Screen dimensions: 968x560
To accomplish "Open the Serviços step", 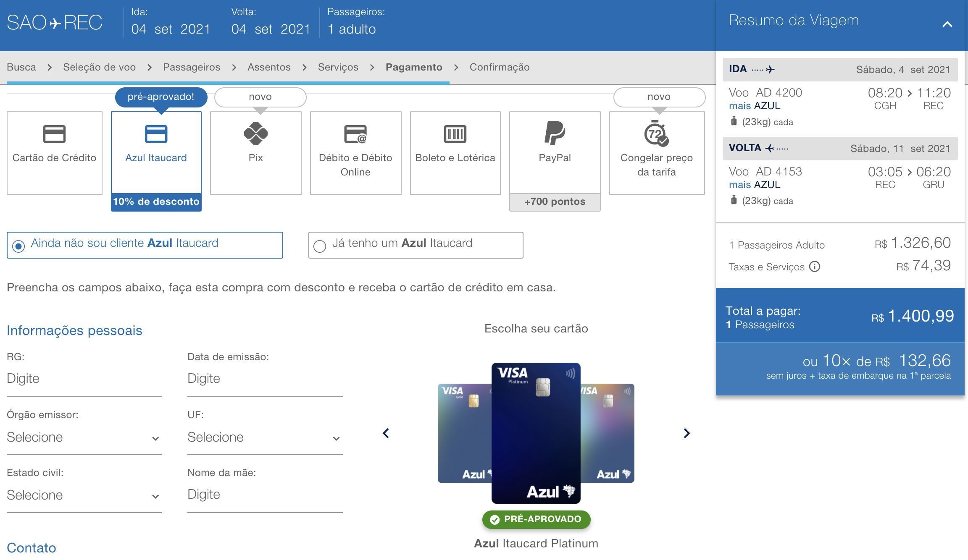I will coord(338,67).
